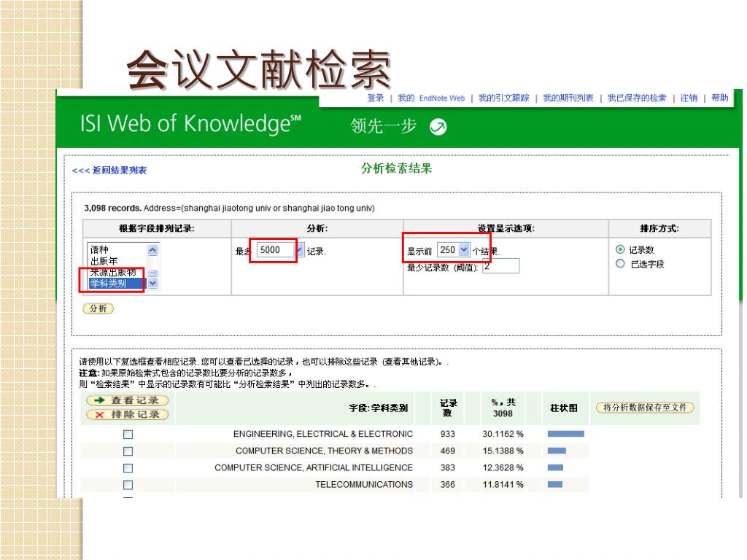Return via 返回结果列表 link
747x560 pixels.
109,170
